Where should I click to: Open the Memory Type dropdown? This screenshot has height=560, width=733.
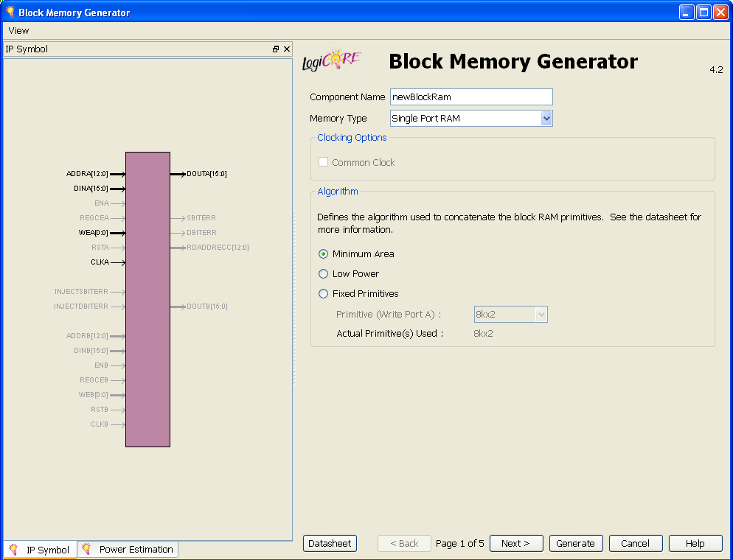coord(471,119)
